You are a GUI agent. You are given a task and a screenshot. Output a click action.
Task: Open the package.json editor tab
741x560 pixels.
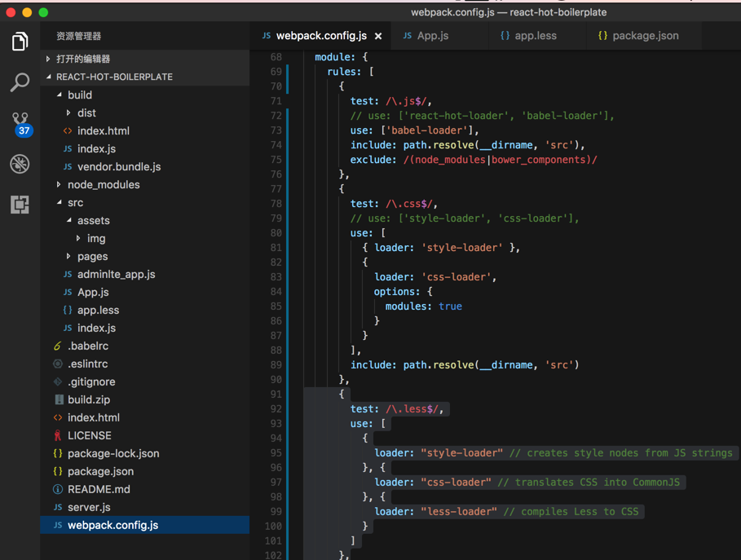645,36
